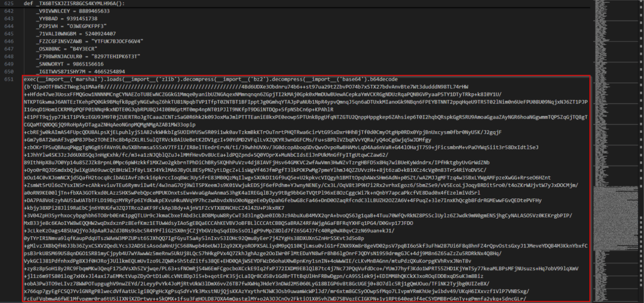Click the exec keyword on line 651
The width and height of the screenshot is (644, 303).
click(29, 81)
